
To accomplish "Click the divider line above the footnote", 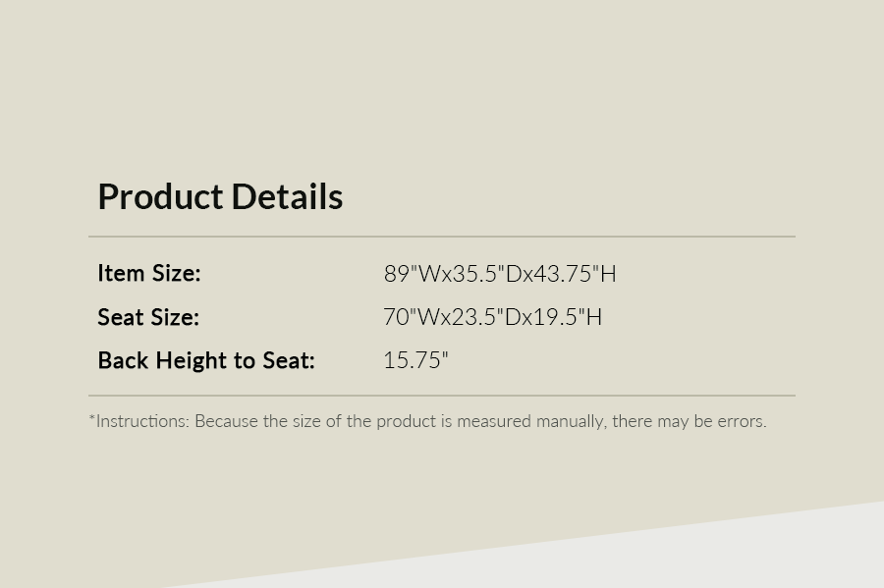I will (x=442, y=396).
